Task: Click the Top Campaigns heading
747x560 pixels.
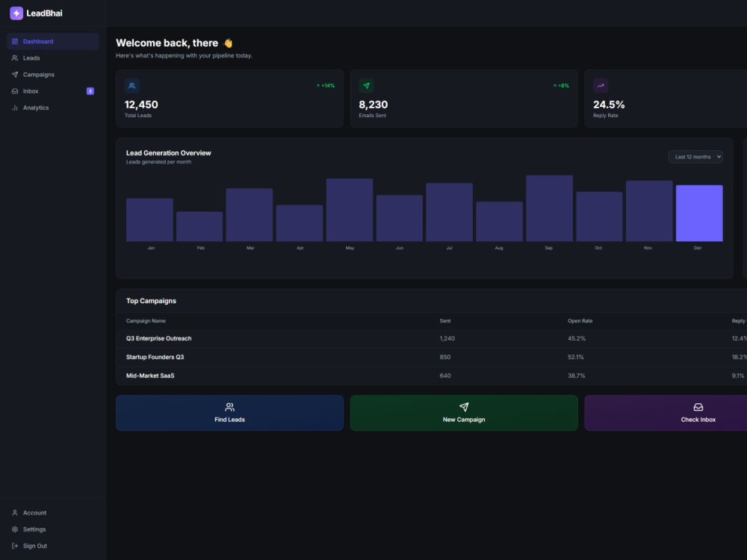Action: [151, 301]
